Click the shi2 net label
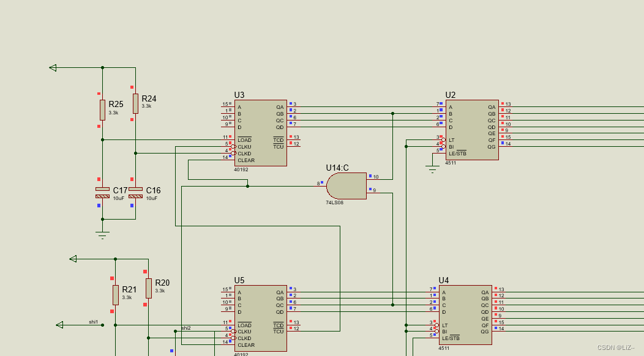644x356 pixels. click(186, 328)
